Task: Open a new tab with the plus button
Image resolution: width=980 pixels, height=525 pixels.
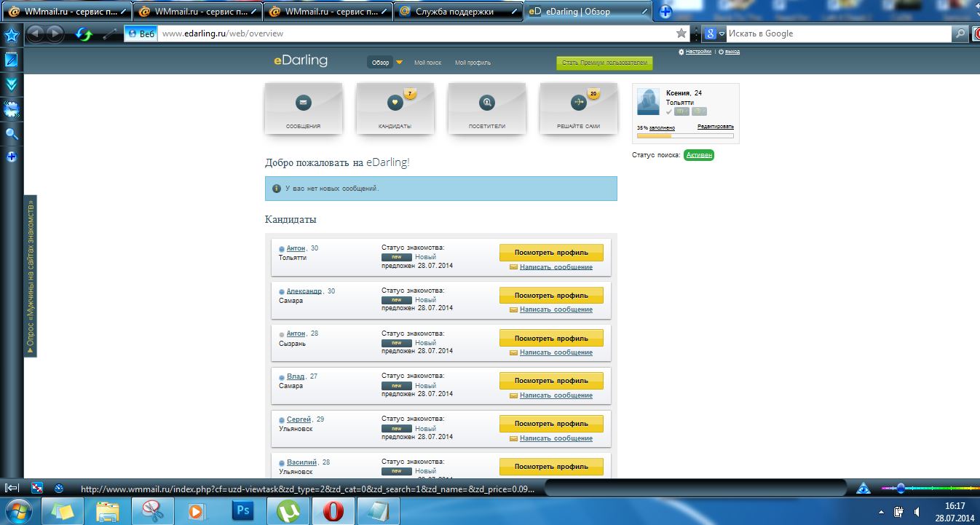Action: (x=665, y=12)
